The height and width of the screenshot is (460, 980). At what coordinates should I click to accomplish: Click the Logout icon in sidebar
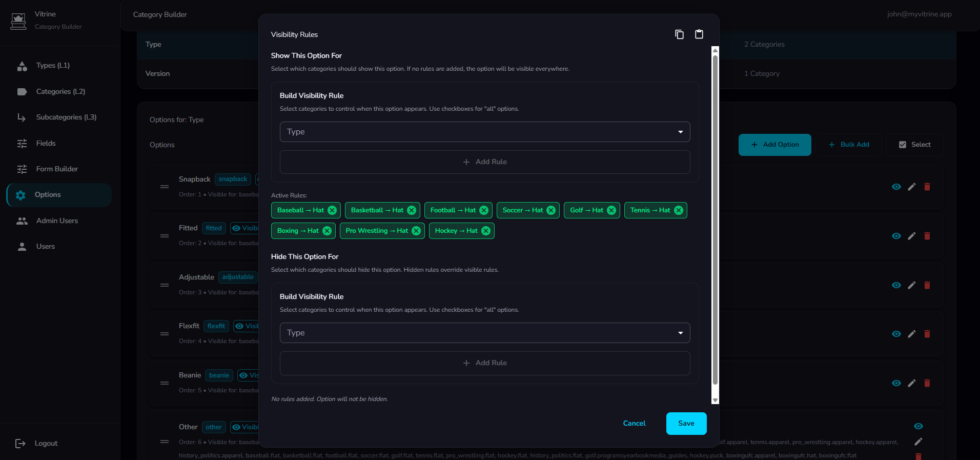[21, 444]
